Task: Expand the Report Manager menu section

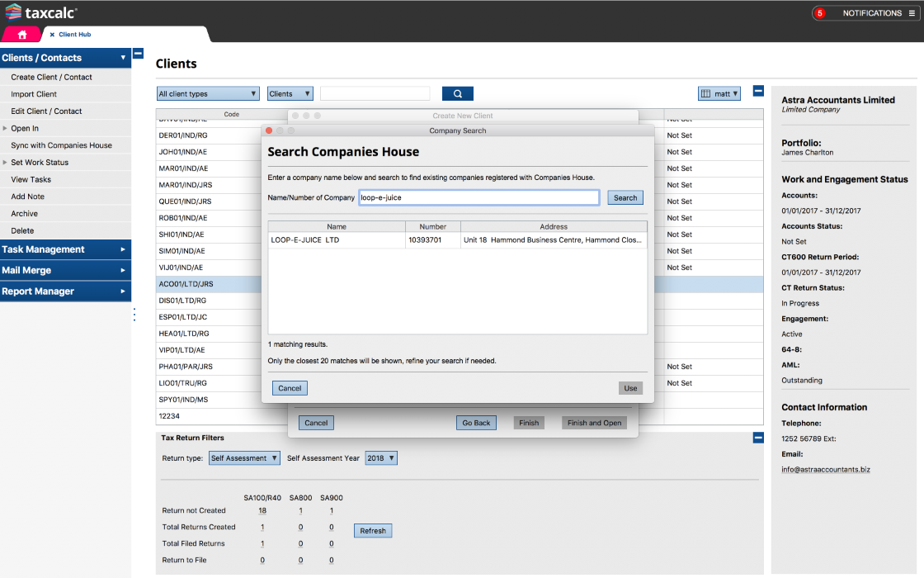Action: [x=65, y=291]
